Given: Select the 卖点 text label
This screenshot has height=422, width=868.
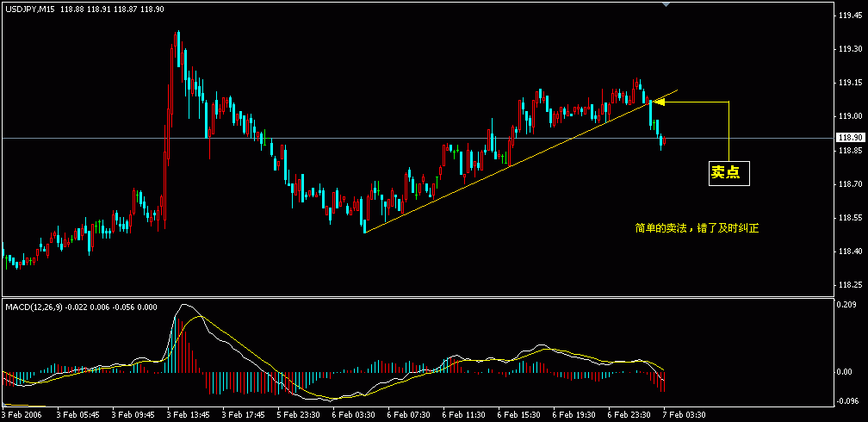Looking at the screenshot, I should point(726,173).
